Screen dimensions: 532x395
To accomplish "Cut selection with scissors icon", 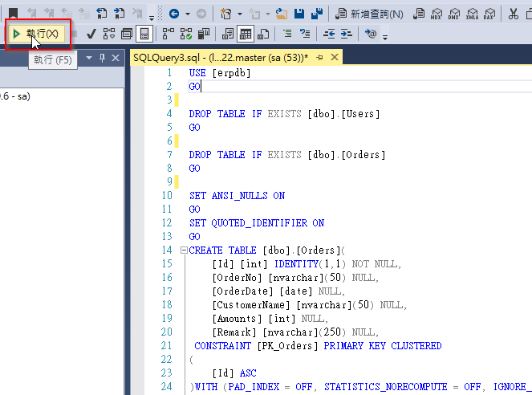I will 514,14.
